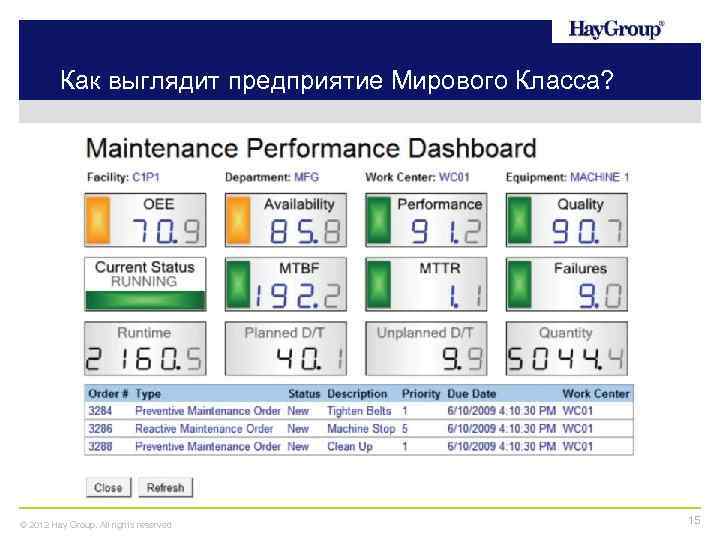Click the Maintenance Performance Dashboard title

(311, 148)
